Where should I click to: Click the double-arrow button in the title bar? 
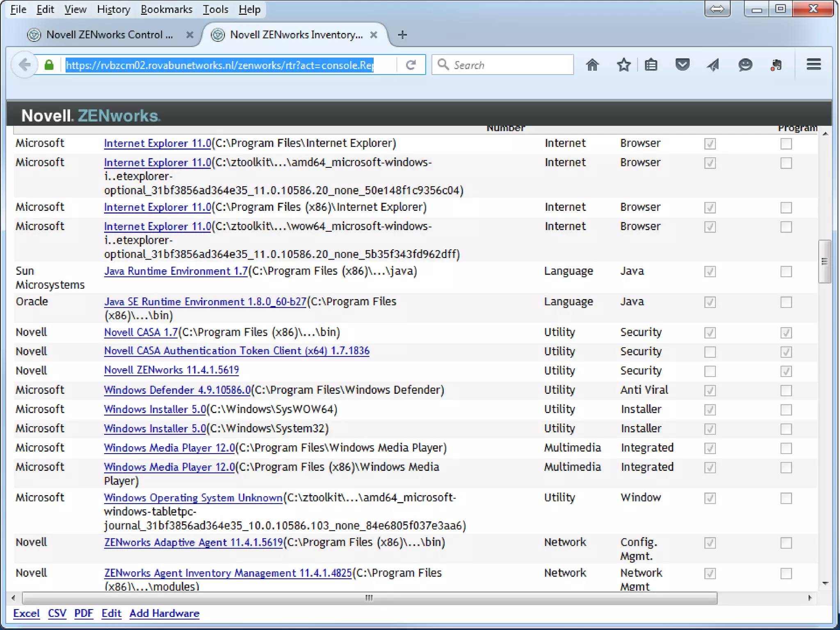point(717,9)
